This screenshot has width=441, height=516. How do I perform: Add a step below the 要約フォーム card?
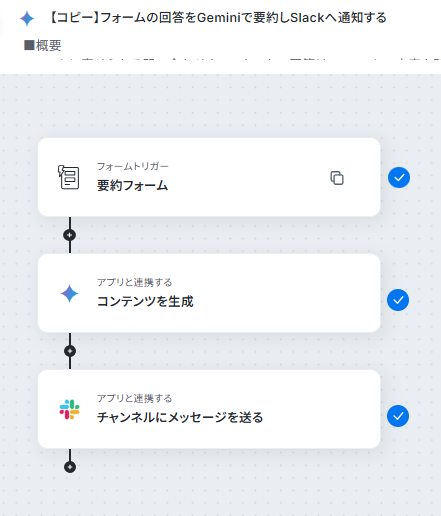pyautogui.click(x=70, y=235)
